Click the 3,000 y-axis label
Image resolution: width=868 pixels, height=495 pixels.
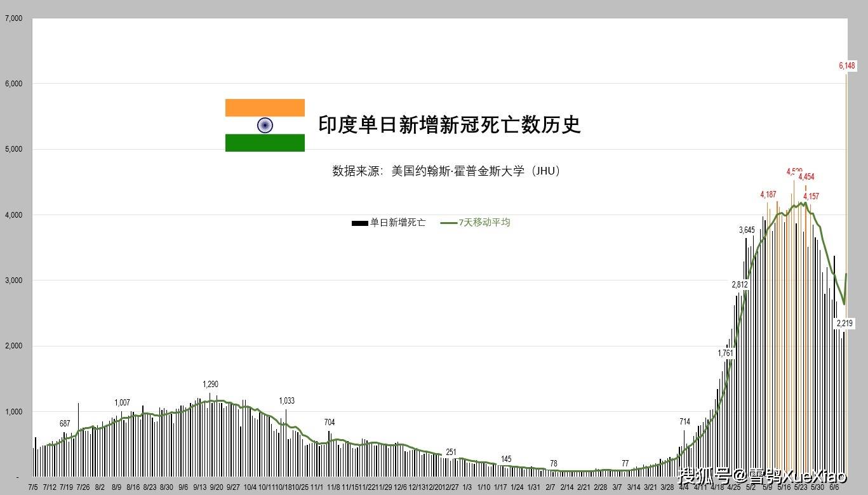(x=13, y=280)
